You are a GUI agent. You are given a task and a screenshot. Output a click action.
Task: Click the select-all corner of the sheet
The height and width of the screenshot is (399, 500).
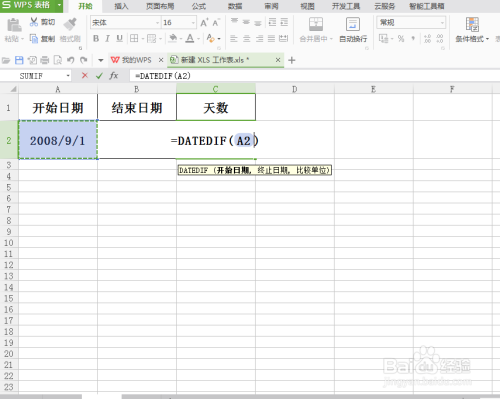click(13, 89)
